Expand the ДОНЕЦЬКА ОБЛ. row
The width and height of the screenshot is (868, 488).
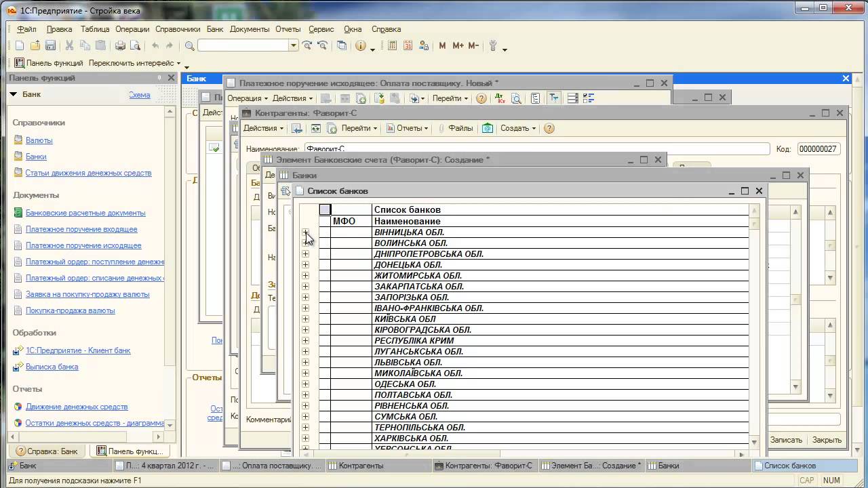click(305, 265)
